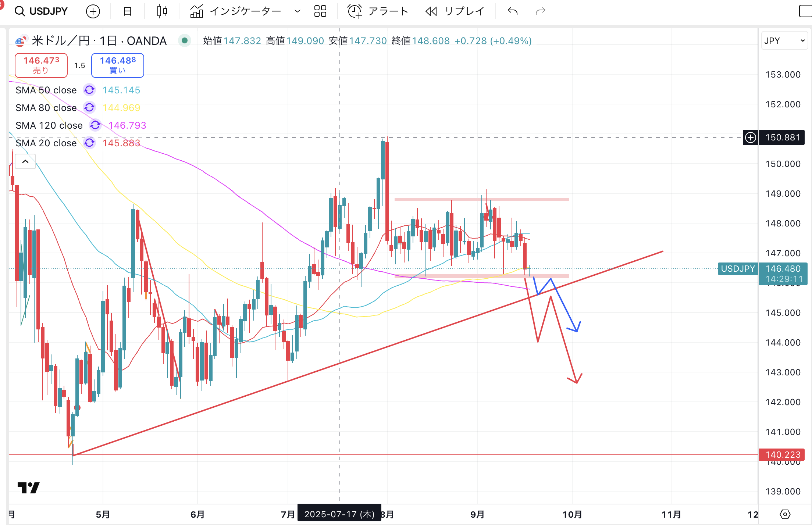Select the SMA 80 close indicator legend

tap(46, 108)
